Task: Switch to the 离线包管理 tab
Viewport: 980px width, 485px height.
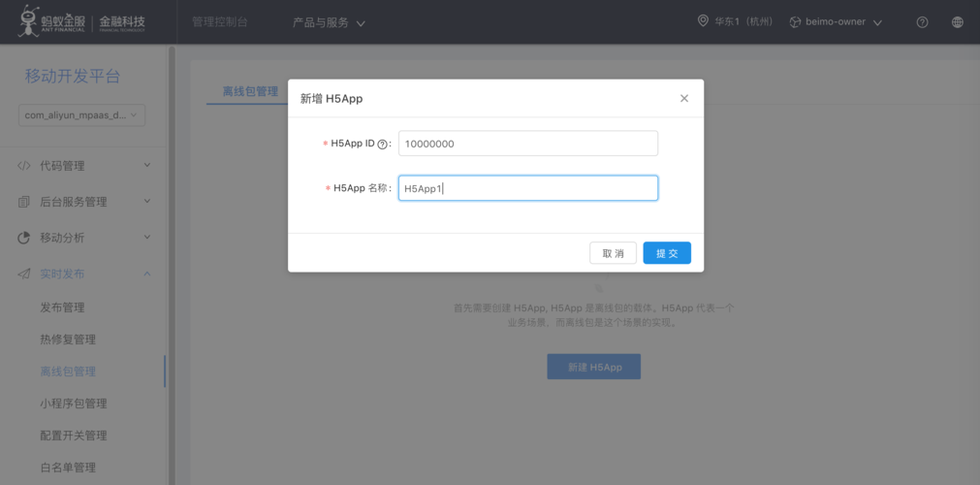Action: 250,91
